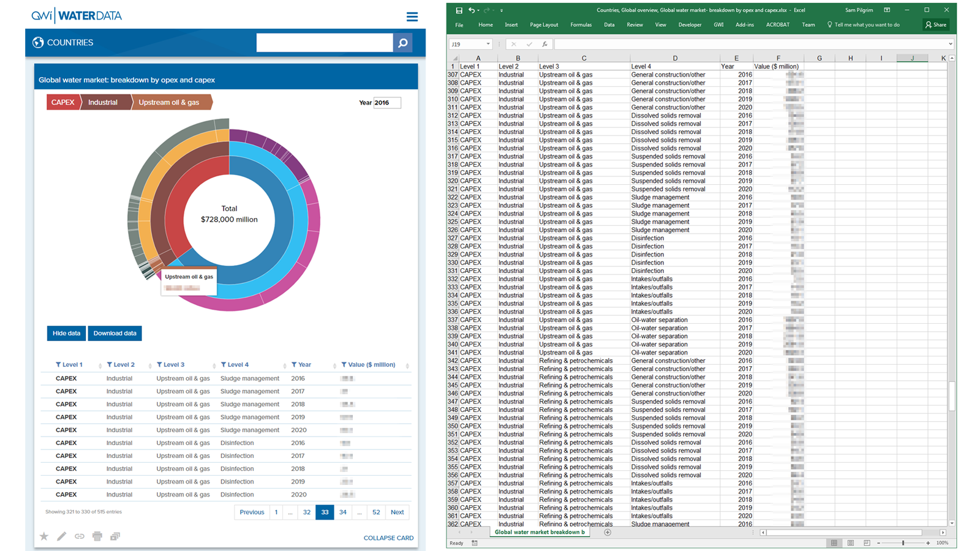Open the Level 4 column filter
Screen dimensions: 980x551
224,365
